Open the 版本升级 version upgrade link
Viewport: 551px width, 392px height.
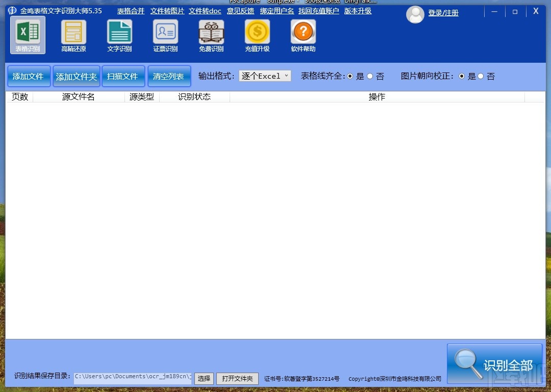[358, 11]
